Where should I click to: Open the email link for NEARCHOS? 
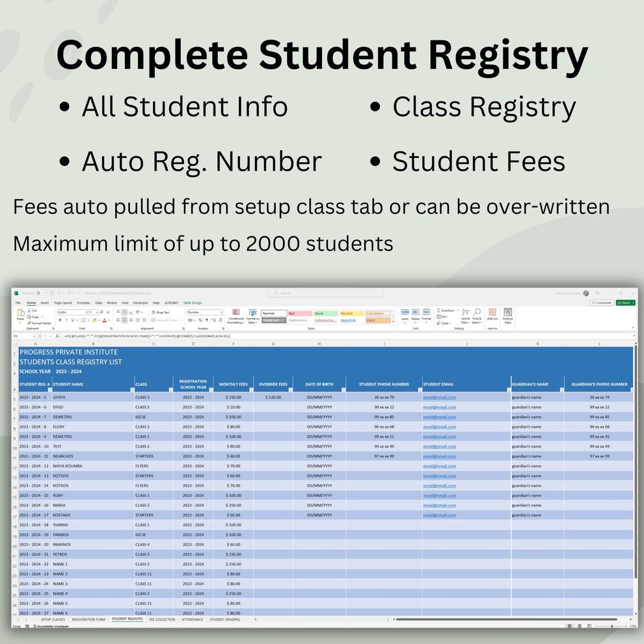440,456
